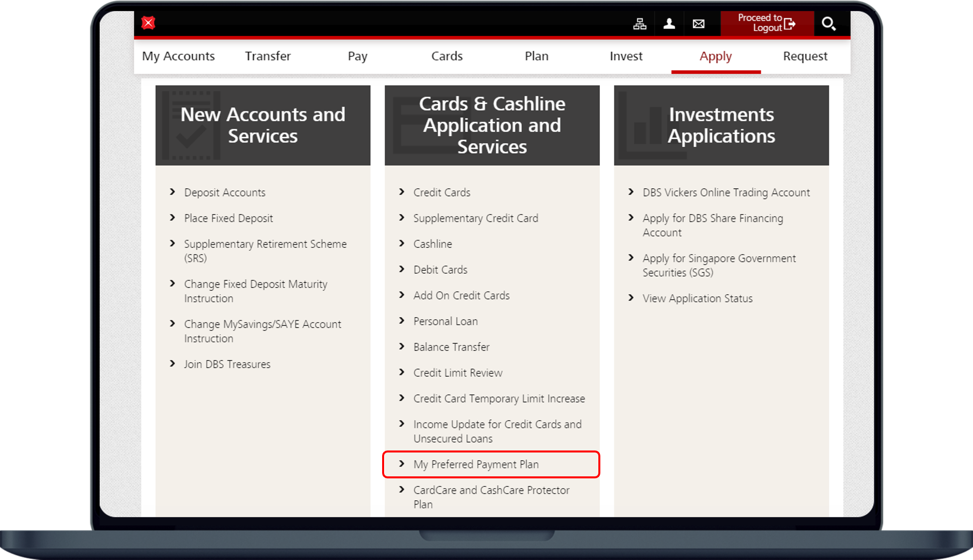The height and width of the screenshot is (560, 973).
Task: Open Change Fixed Deposit Maturity Instruction
Action: click(x=256, y=291)
